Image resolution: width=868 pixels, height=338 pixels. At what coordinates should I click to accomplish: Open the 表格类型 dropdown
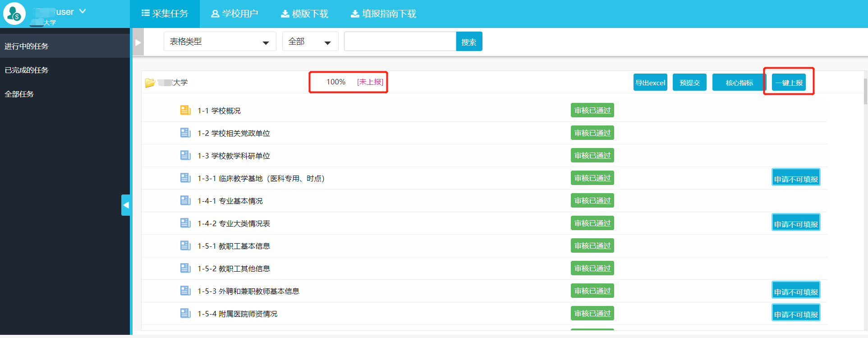tap(220, 42)
